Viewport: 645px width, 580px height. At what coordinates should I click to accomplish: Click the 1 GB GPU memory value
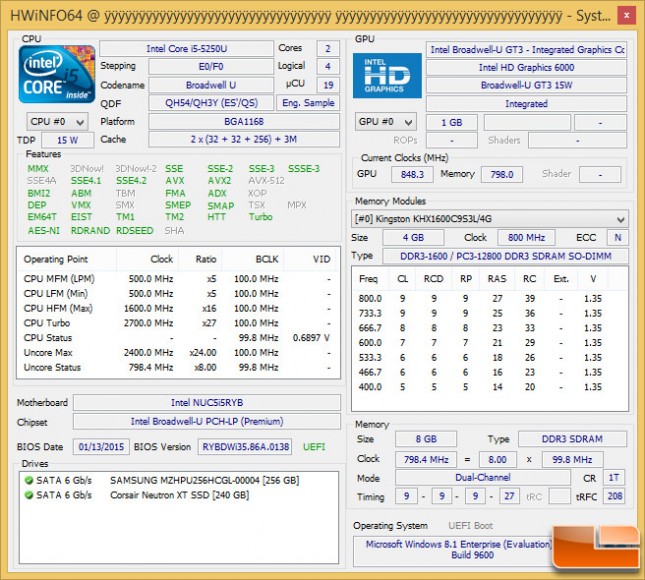[x=452, y=123]
